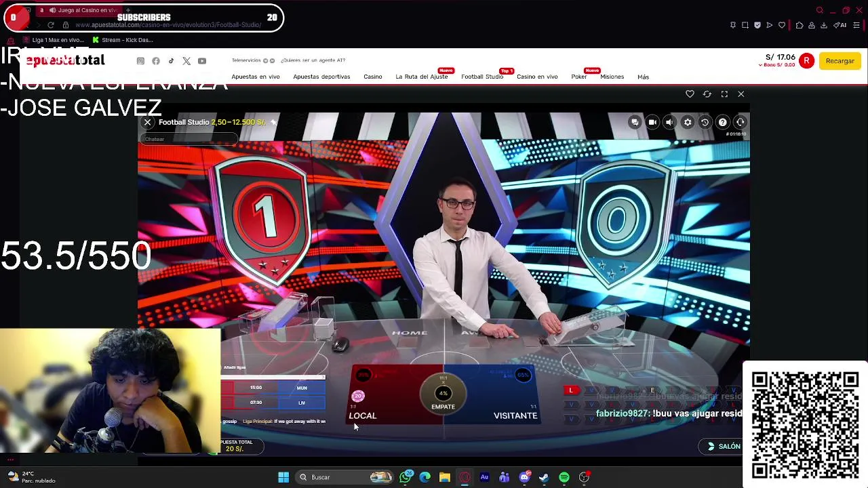Image resolution: width=868 pixels, height=488 pixels.
Task: Select the MUN team cell
Action: tap(302, 388)
